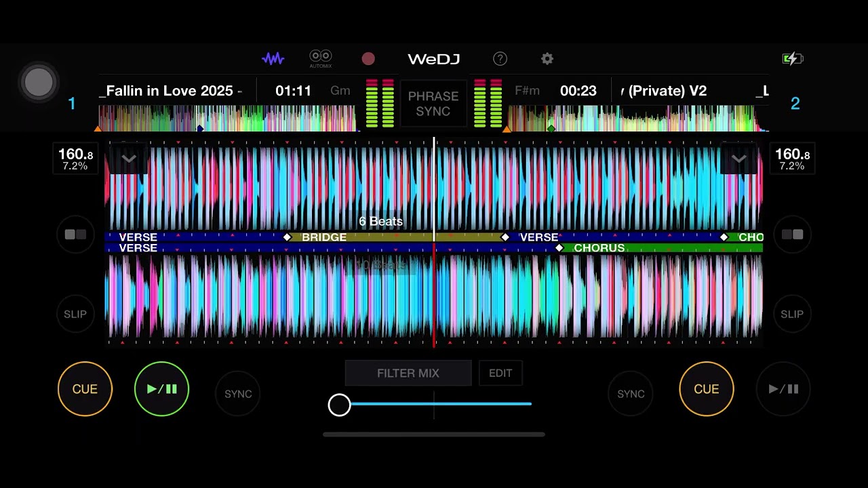Open deck 2 pad layout icon
Image resolution: width=868 pixels, height=488 pixels.
pos(792,235)
